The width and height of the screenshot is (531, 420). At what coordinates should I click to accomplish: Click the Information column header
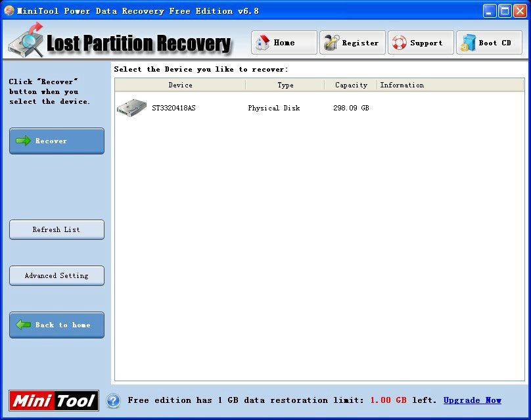pos(450,85)
